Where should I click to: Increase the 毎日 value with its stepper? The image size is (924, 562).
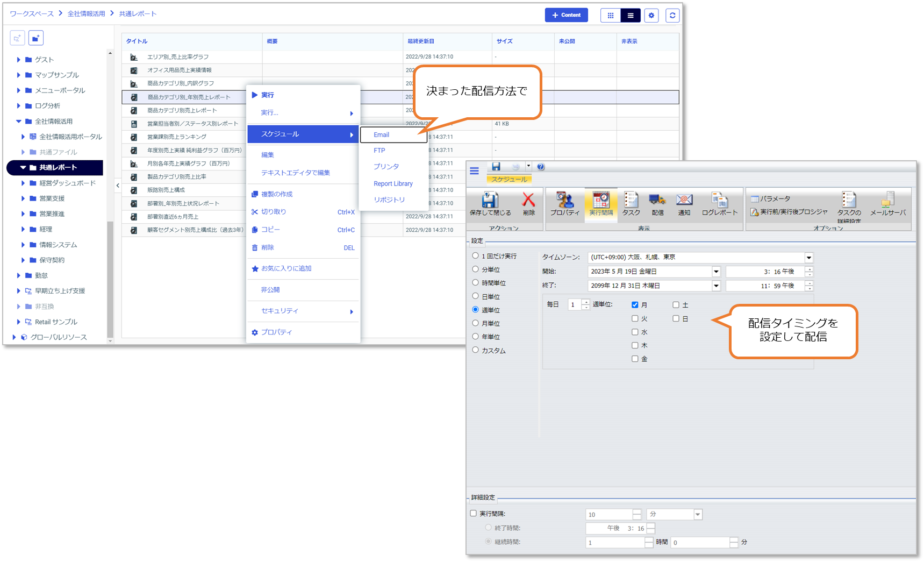point(586,302)
